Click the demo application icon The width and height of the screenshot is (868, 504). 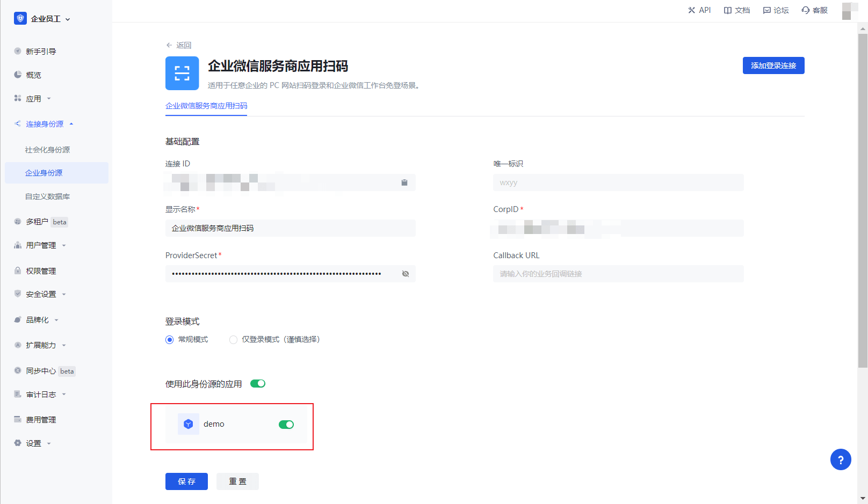(x=189, y=424)
